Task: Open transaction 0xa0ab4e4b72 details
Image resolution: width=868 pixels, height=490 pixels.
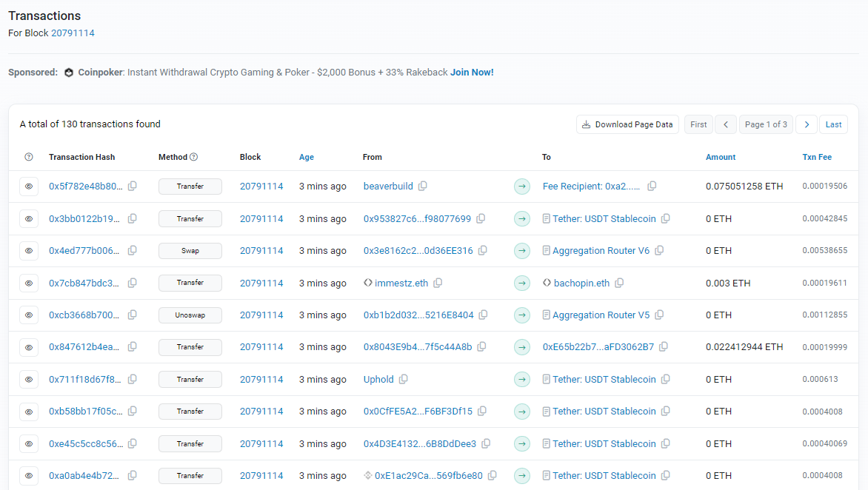Action: coord(84,476)
